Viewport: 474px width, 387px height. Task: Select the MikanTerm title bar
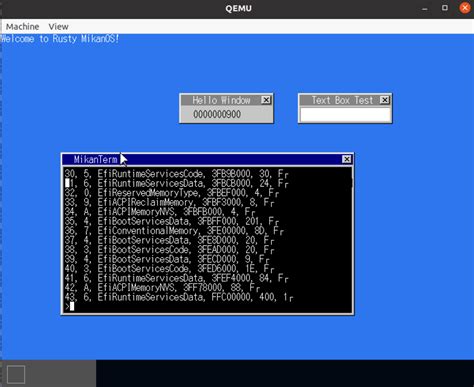coord(207,159)
